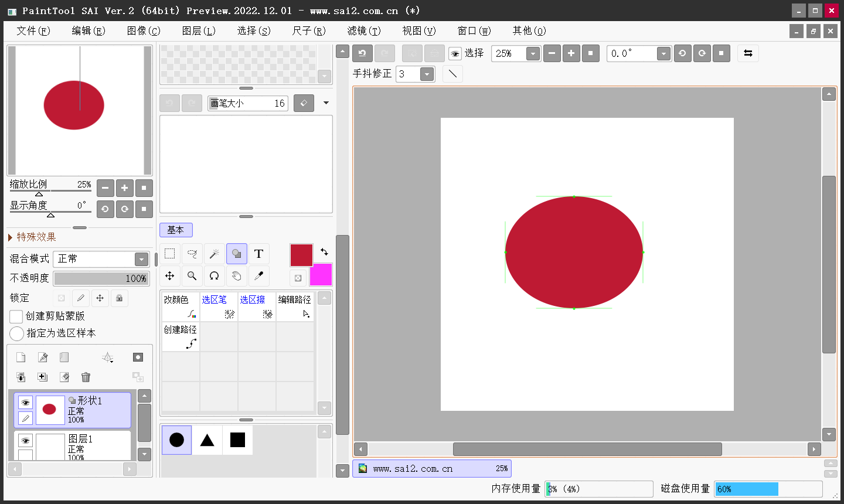
Task: Create a new normal layer
Action: (21, 357)
